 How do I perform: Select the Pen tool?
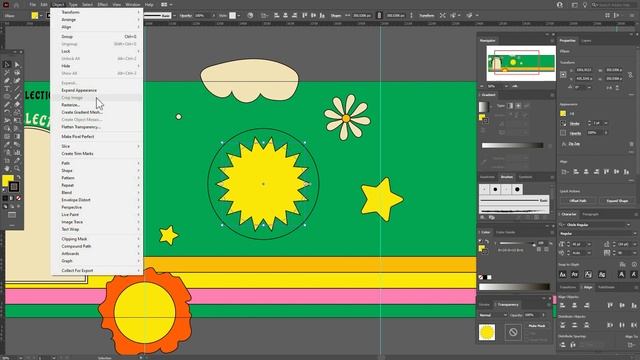[7, 80]
